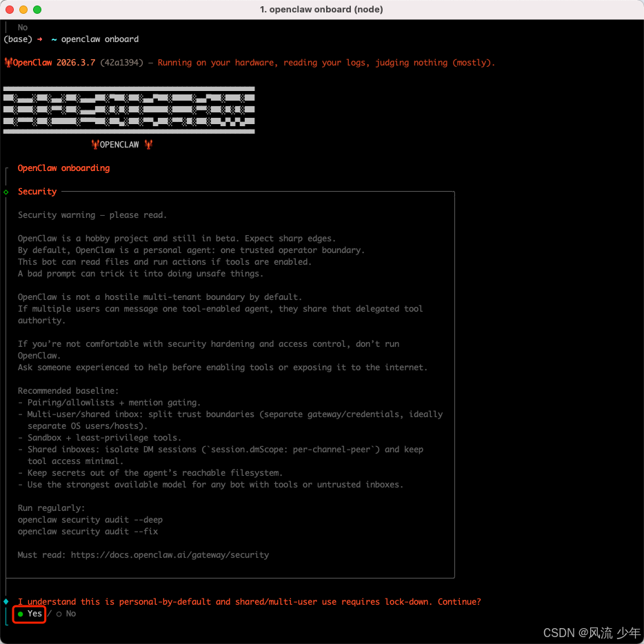Click the window title "1. openclaw onboard (node)"
Screen dimensions: 644x644
pyautogui.click(x=321, y=10)
